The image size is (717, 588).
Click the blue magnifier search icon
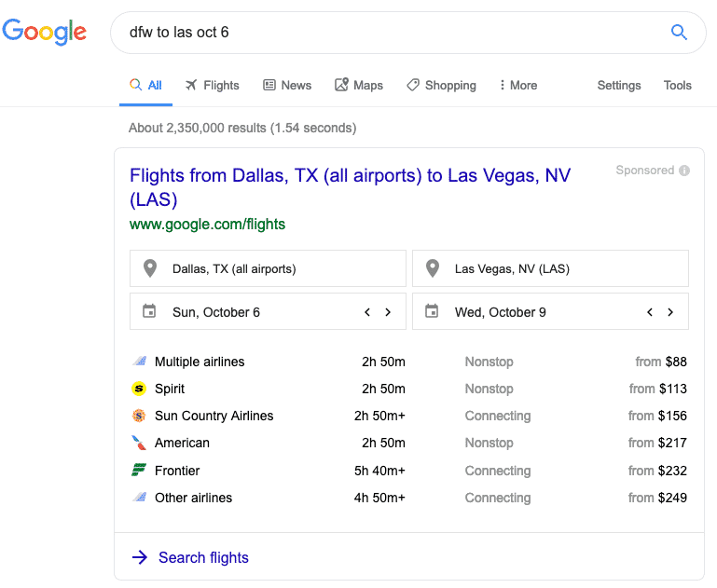click(x=679, y=32)
